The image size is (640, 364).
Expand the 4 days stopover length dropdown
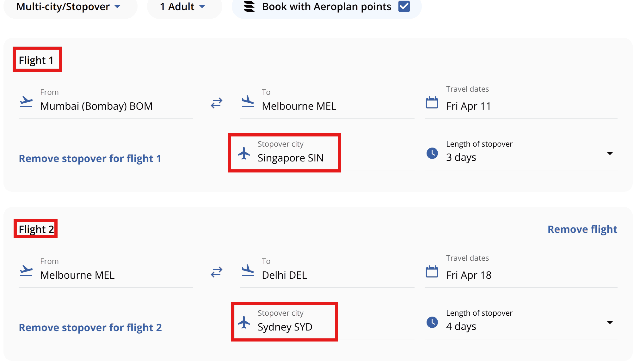click(x=610, y=323)
